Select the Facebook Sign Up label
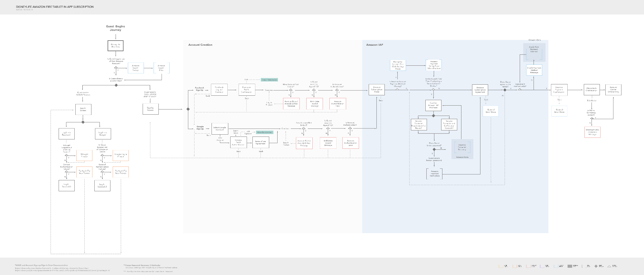 click(x=200, y=89)
